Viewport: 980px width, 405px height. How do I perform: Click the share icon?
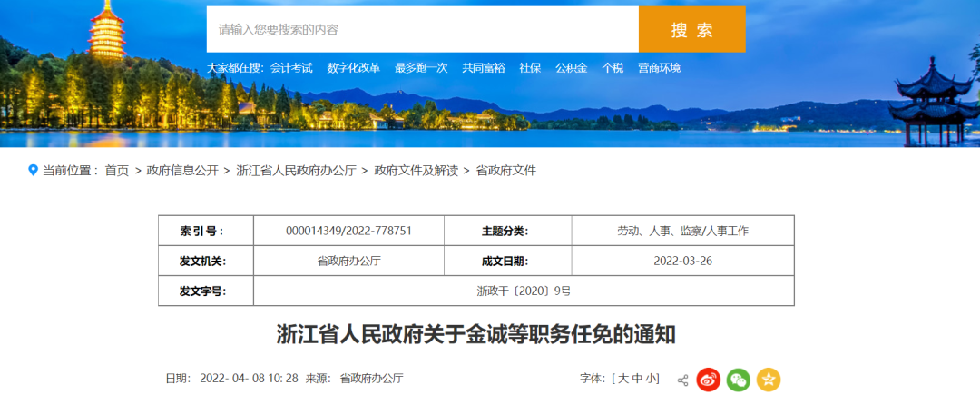pyautogui.click(x=682, y=380)
